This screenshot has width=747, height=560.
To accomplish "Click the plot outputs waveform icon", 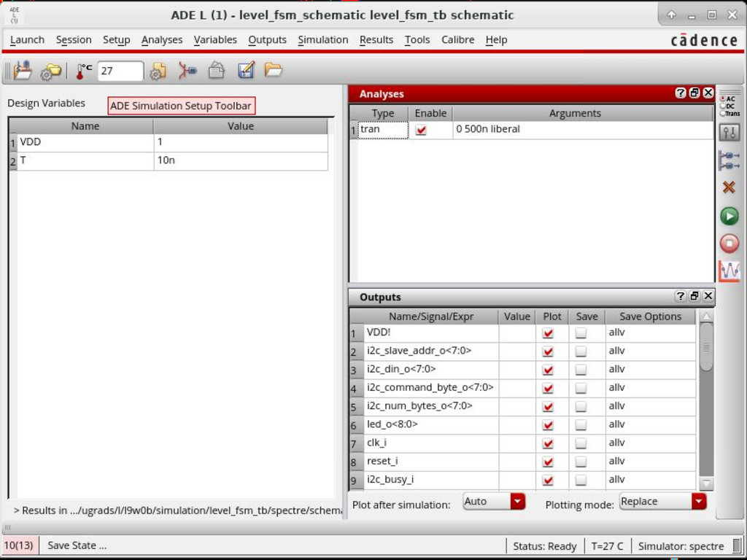I will click(729, 271).
